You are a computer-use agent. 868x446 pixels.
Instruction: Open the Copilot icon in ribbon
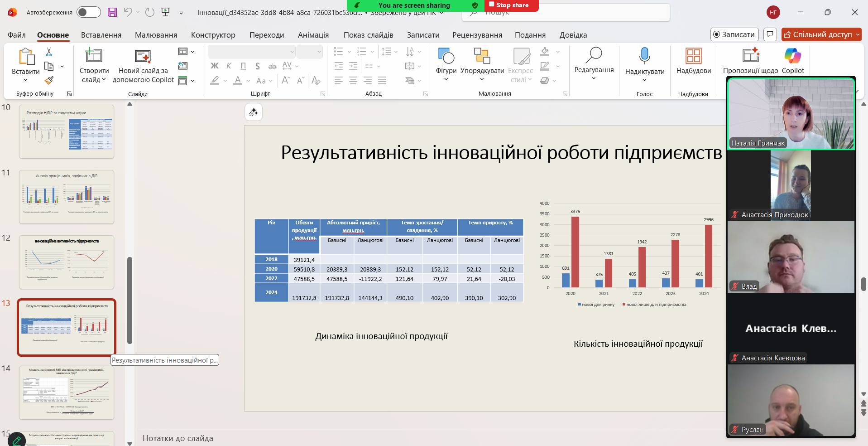(x=792, y=56)
